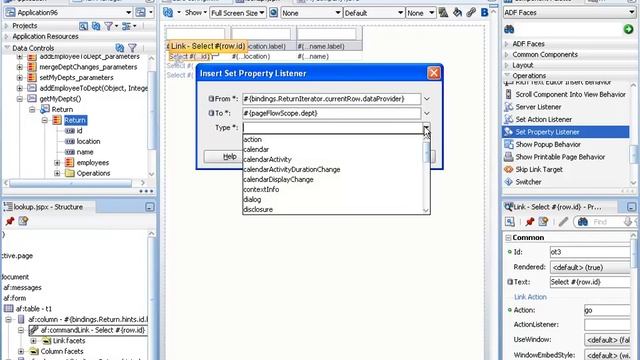This screenshot has height=360, width=640.
Task: Click filter icon in Data Controls header
Action: 132,48
